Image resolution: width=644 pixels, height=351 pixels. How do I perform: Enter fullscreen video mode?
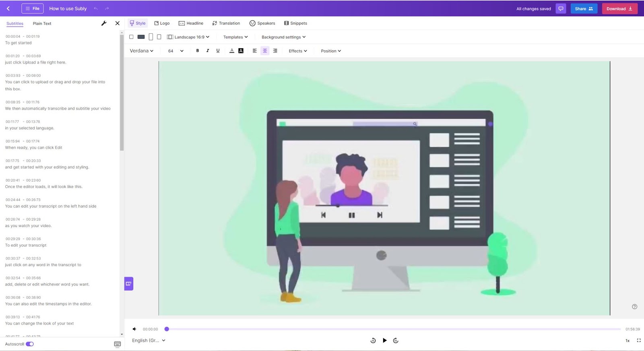pos(638,341)
